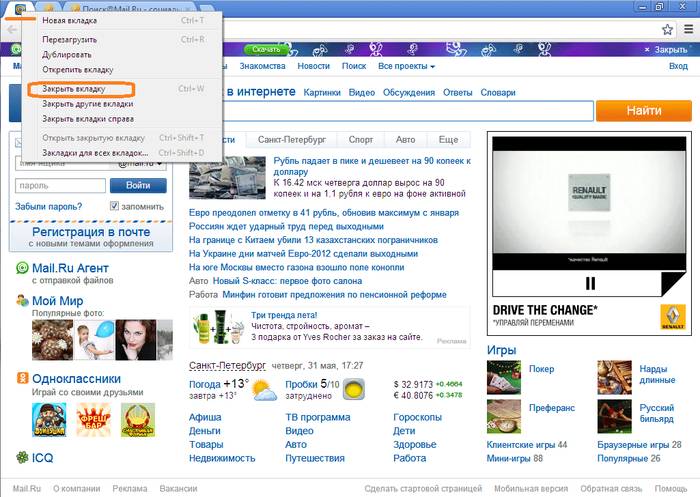Click the Mail.Ru Agent green icon
Image resolution: width=700 pixels, height=497 pixels.
[x=22, y=268]
